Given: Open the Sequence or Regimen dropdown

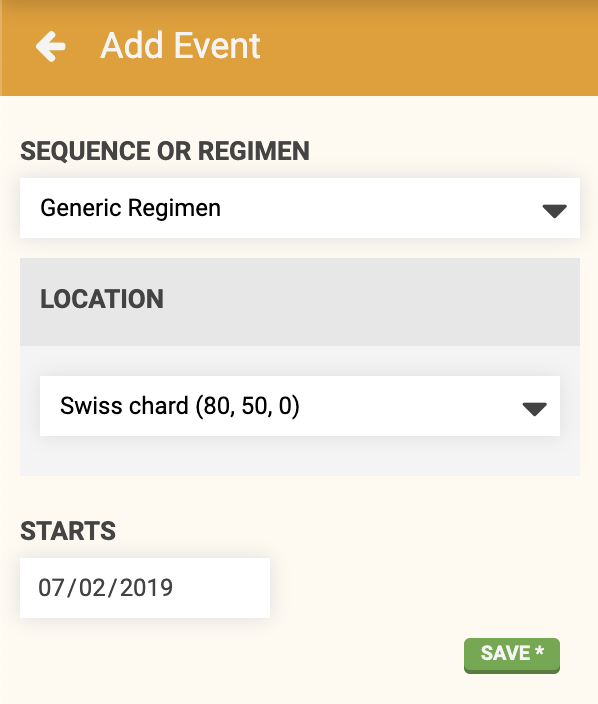Looking at the screenshot, I should click(x=300, y=208).
